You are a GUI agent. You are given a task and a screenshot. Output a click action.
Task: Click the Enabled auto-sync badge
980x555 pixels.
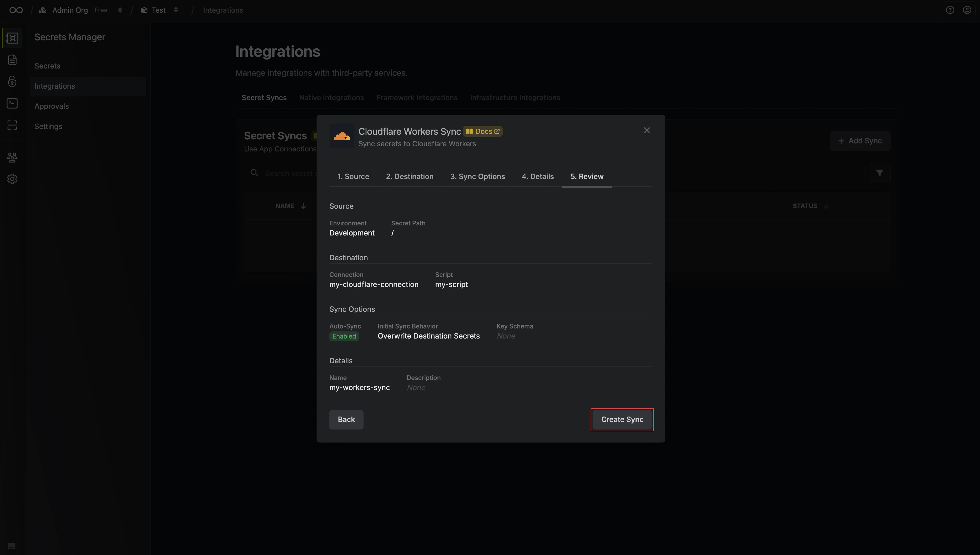[x=344, y=336]
